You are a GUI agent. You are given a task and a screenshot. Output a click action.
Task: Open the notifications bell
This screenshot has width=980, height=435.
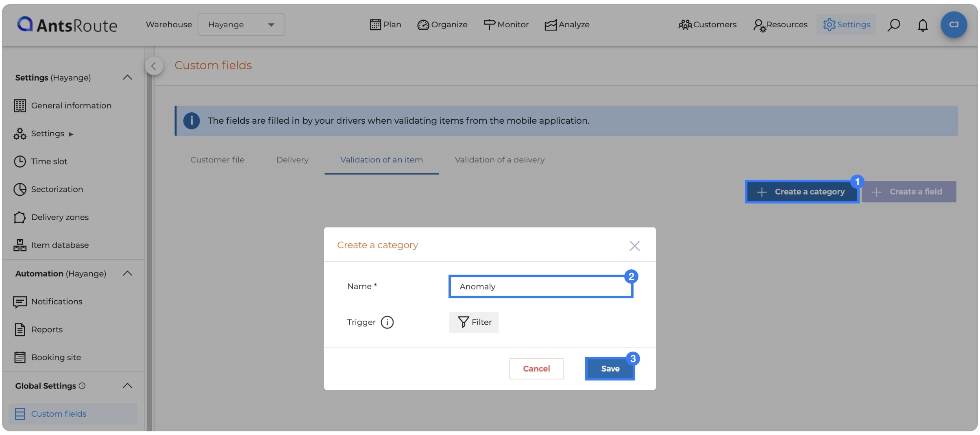(x=923, y=25)
